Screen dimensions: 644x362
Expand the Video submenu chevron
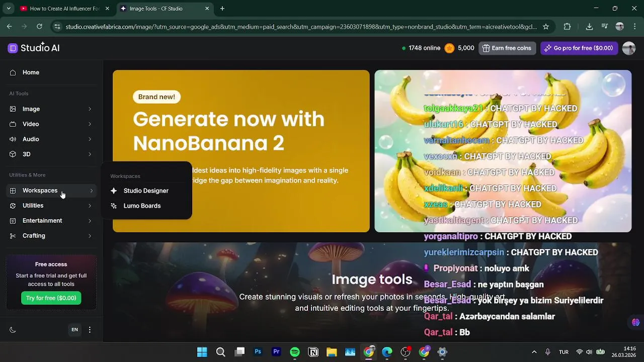[x=90, y=124]
